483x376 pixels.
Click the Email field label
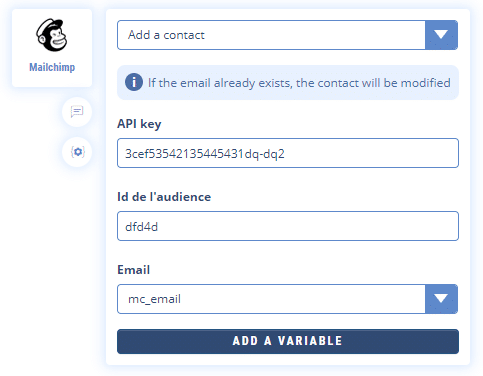pyautogui.click(x=134, y=270)
